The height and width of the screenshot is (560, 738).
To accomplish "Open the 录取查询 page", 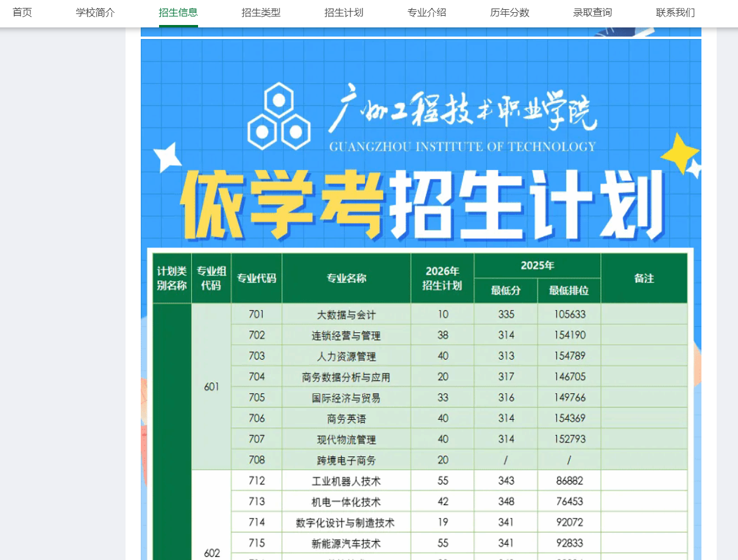I will pos(592,12).
